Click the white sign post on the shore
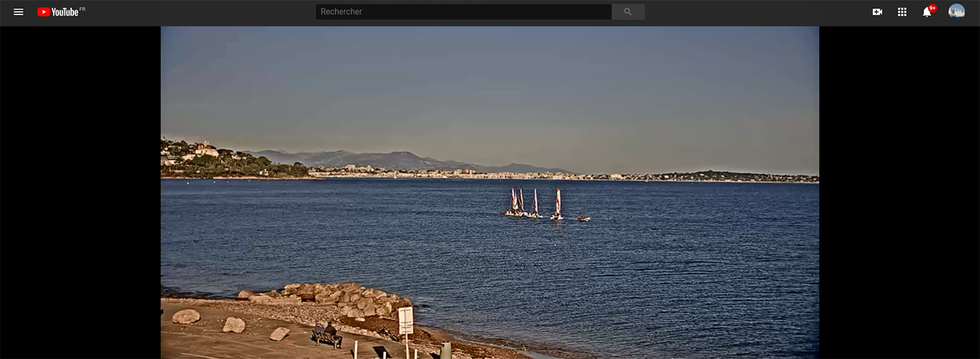The image size is (980, 359). coord(406,320)
